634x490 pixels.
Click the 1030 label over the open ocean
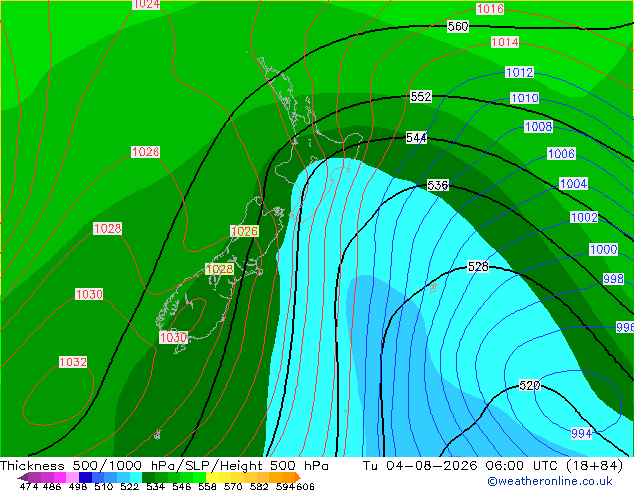89,294
